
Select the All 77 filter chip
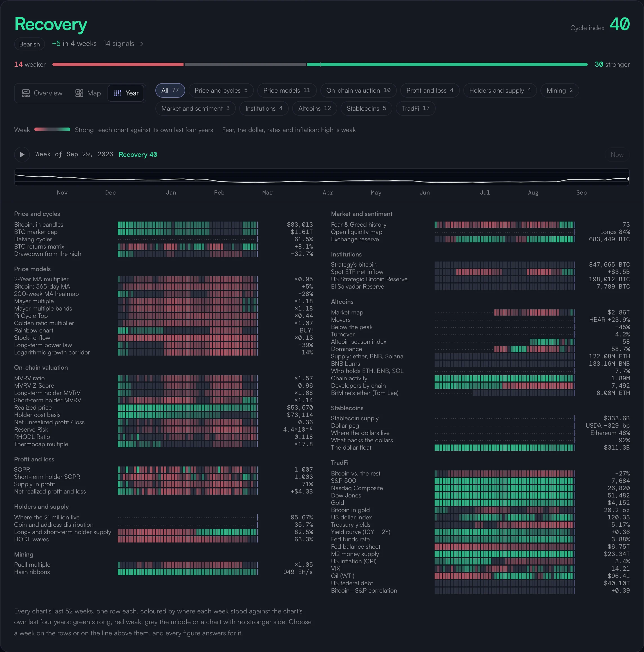pyautogui.click(x=170, y=90)
